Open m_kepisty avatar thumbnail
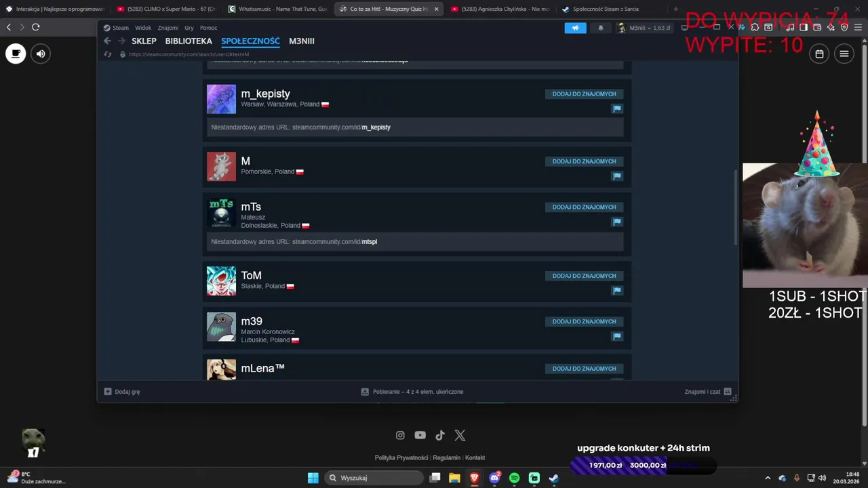 (x=221, y=99)
